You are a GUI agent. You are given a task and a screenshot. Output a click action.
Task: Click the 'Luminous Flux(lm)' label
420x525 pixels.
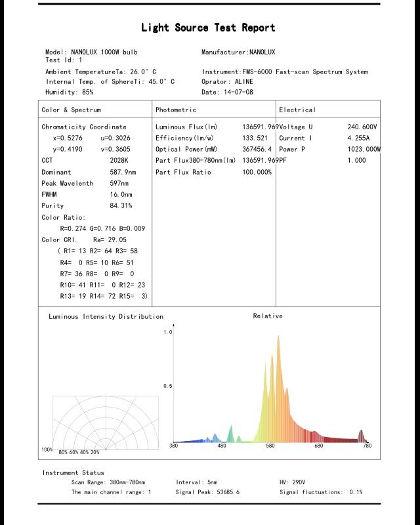pos(186,127)
